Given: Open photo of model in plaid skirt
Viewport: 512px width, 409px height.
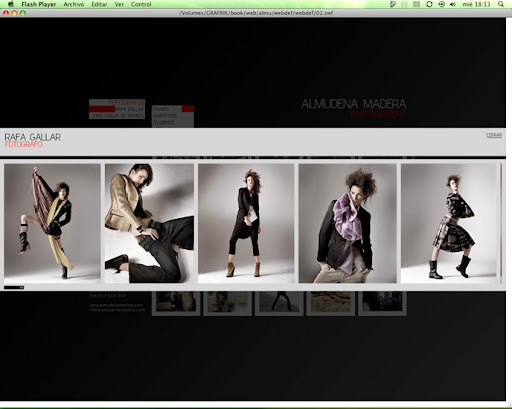Looking at the screenshot, I should click(x=449, y=223).
